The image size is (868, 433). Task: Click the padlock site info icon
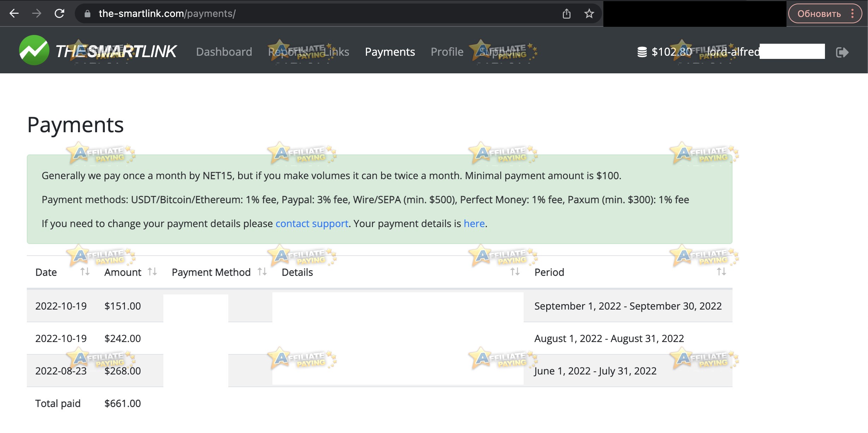coord(88,14)
